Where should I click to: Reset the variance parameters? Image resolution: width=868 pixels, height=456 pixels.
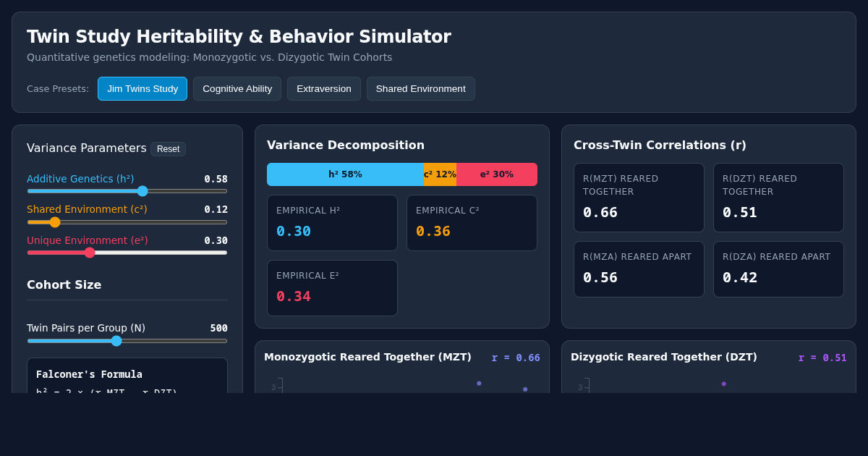(168, 149)
